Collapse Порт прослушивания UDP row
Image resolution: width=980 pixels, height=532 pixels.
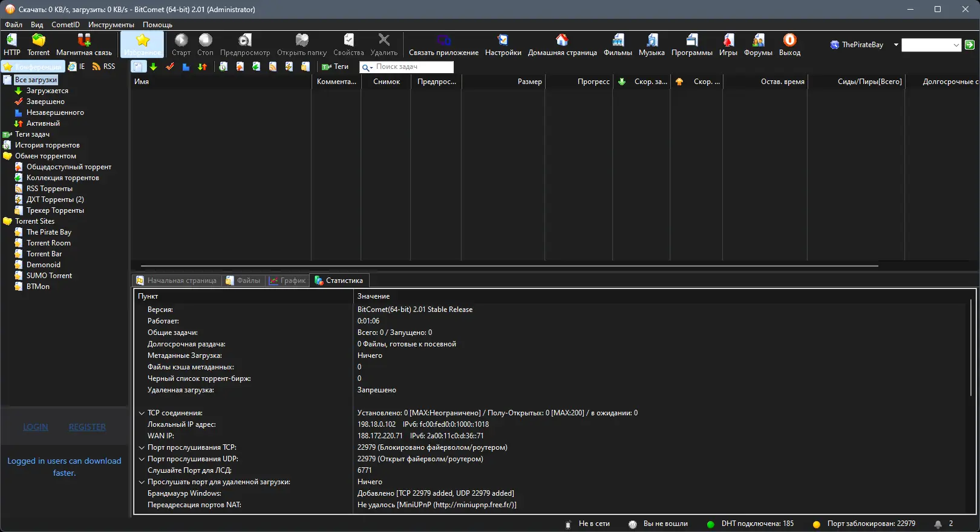[x=142, y=459]
